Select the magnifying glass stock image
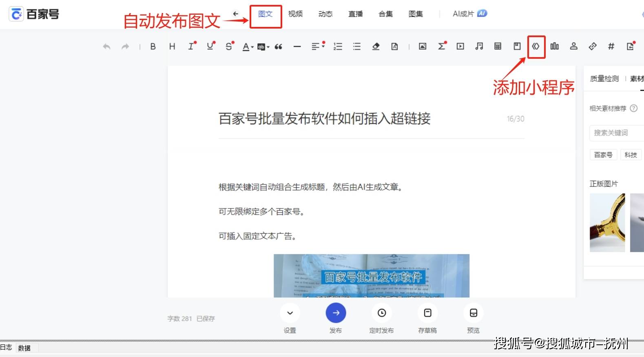This screenshot has height=357, width=644. [x=607, y=222]
